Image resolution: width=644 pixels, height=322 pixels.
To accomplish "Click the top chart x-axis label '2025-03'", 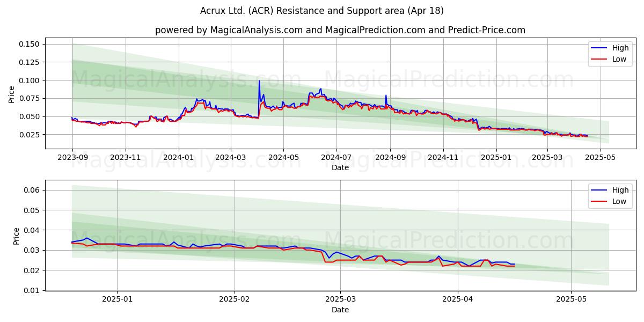I will (x=547, y=157).
